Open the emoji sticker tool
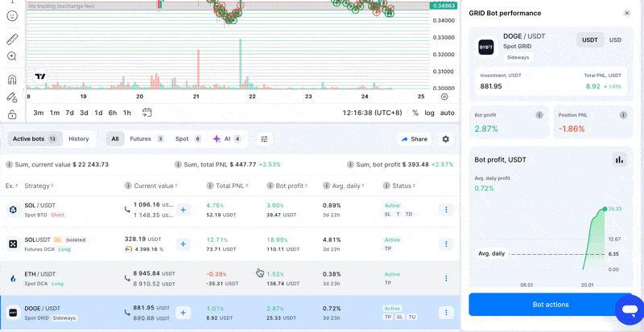644x332 pixels. click(12, 16)
